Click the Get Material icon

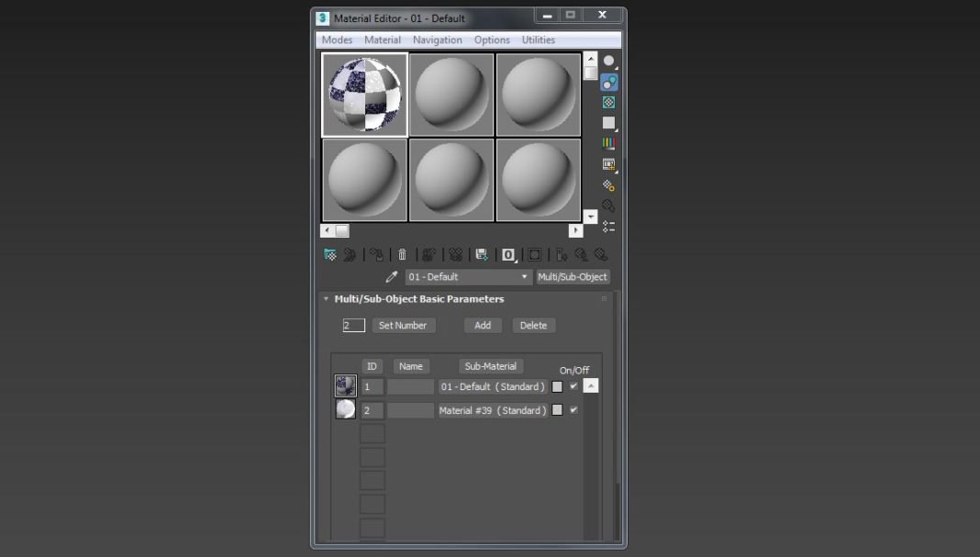click(330, 254)
